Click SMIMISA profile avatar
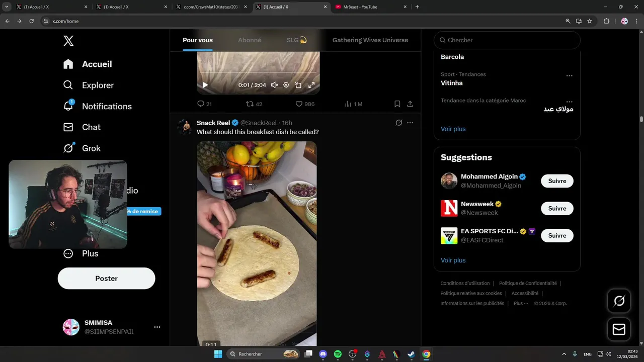This screenshot has height=362, width=644. tap(71, 327)
